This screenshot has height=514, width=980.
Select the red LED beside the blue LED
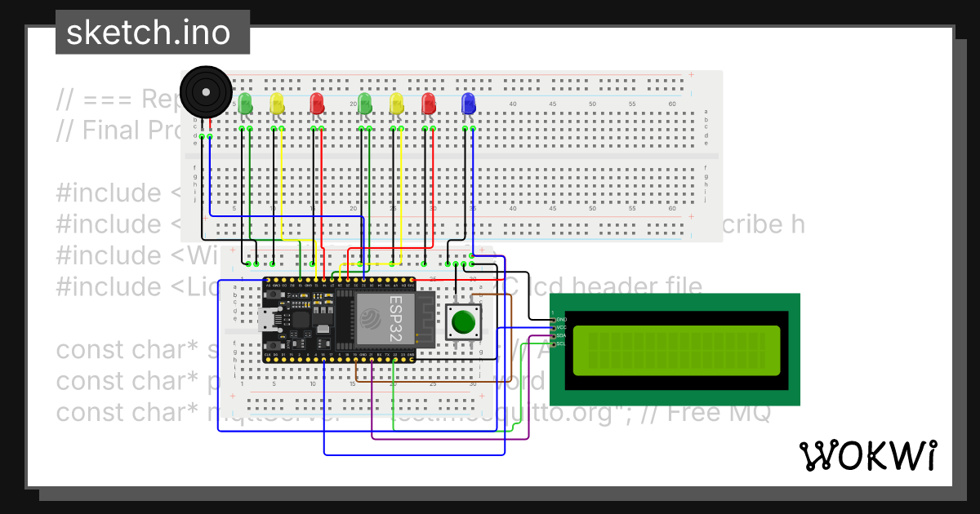click(429, 104)
